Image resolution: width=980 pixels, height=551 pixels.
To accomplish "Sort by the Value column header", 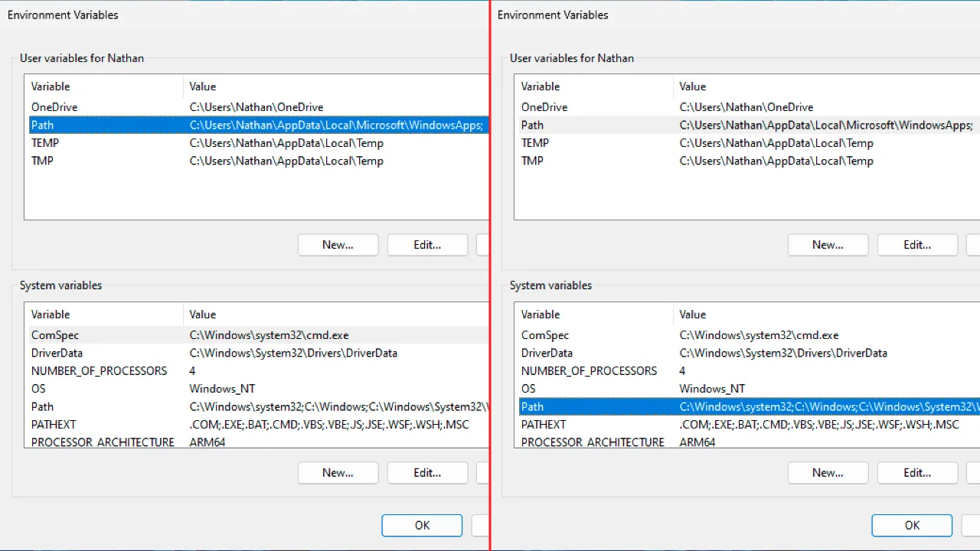I will (202, 86).
